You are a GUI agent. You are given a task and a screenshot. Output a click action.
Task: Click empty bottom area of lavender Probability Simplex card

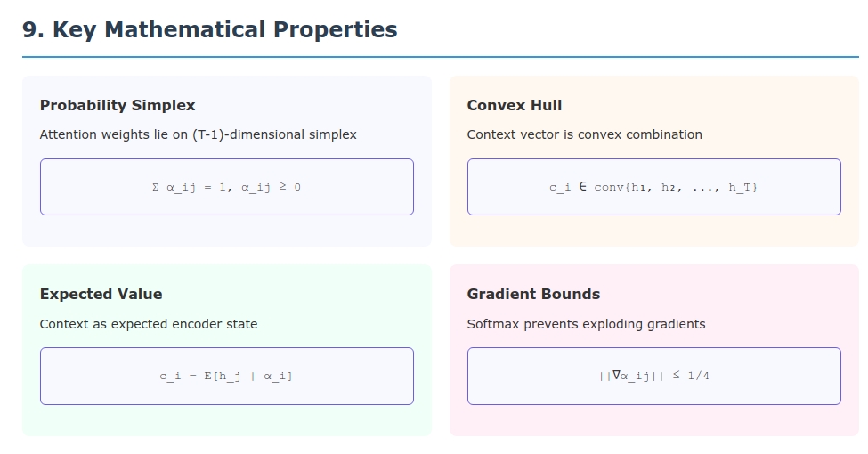click(x=227, y=231)
